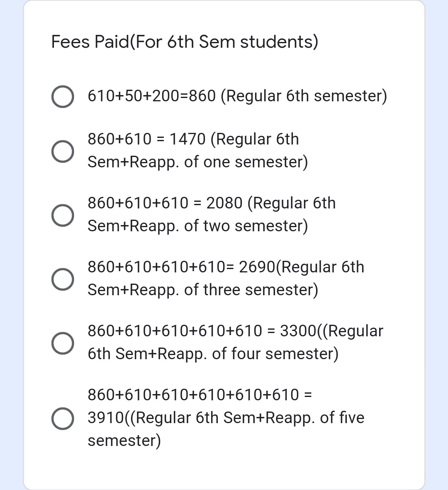Click the "860+610+610+610+610+610 =" top line
The width and height of the screenshot is (448, 490).
(200, 394)
